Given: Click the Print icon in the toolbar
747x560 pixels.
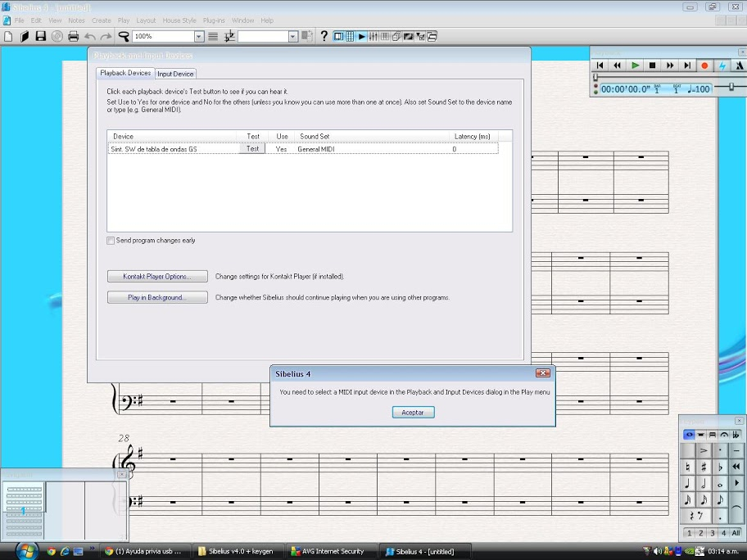Looking at the screenshot, I should pos(73,37).
